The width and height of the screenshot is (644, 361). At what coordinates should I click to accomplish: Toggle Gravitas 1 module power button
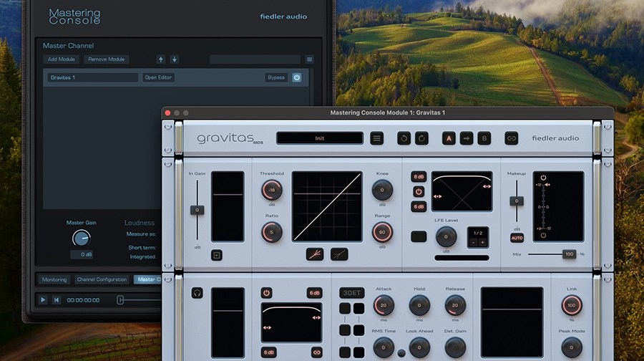pos(296,77)
